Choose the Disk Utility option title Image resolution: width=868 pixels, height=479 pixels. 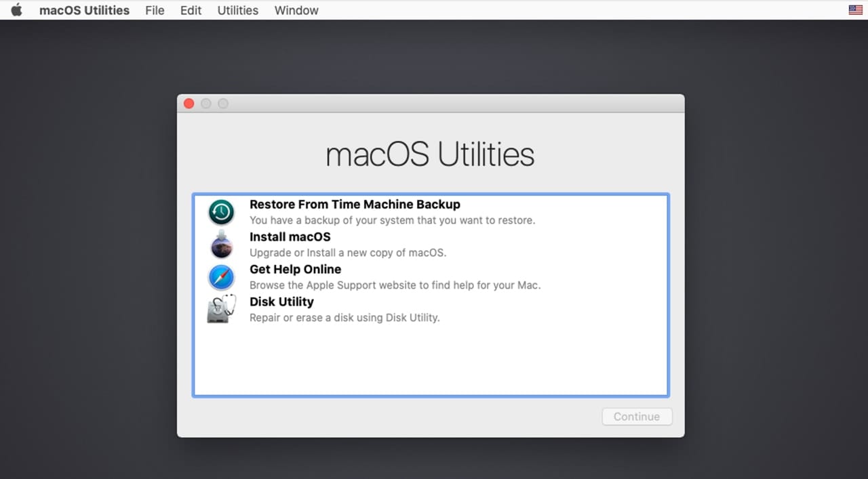coord(281,301)
